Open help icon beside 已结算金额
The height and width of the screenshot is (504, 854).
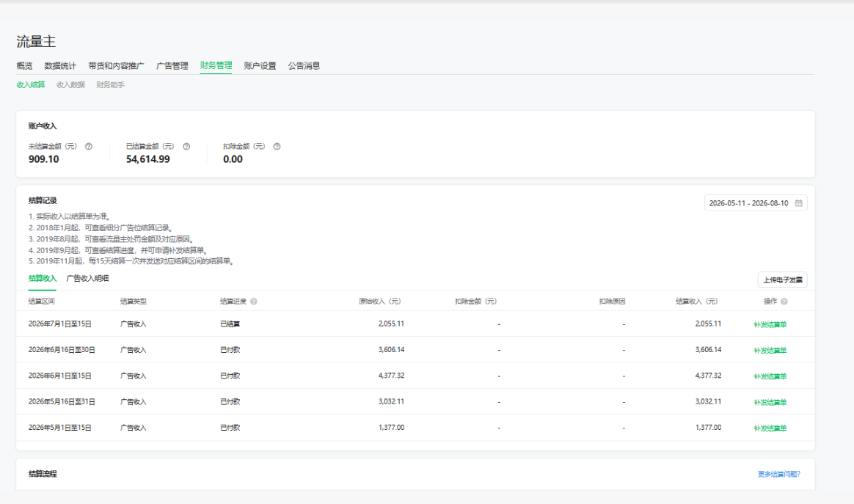point(186,147)
